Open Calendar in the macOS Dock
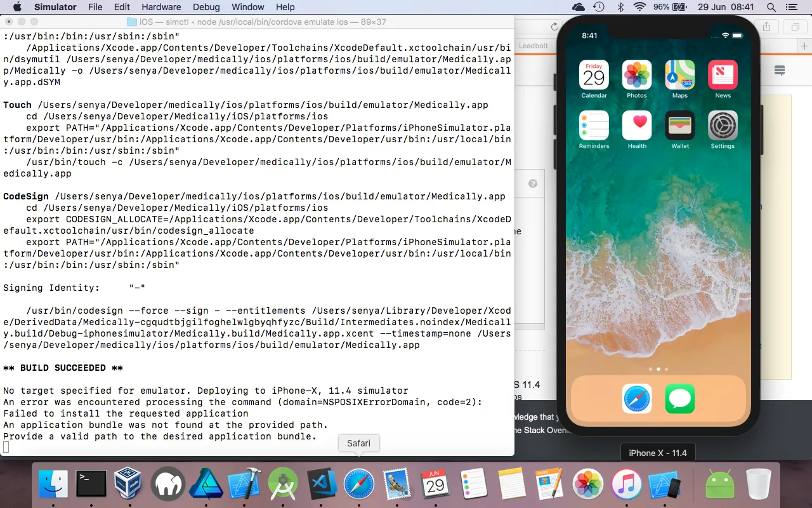 (x=436, y=485)
